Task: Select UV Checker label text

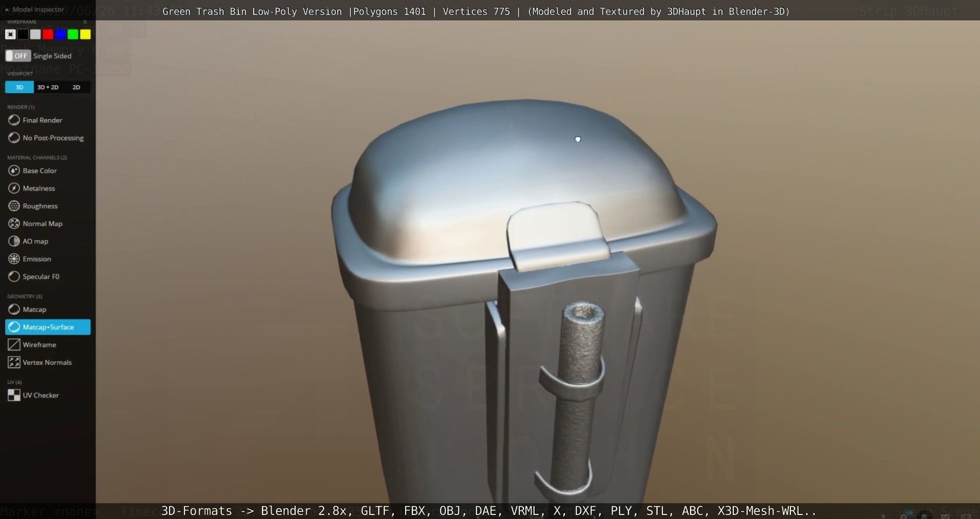Action: coord(41,395)
